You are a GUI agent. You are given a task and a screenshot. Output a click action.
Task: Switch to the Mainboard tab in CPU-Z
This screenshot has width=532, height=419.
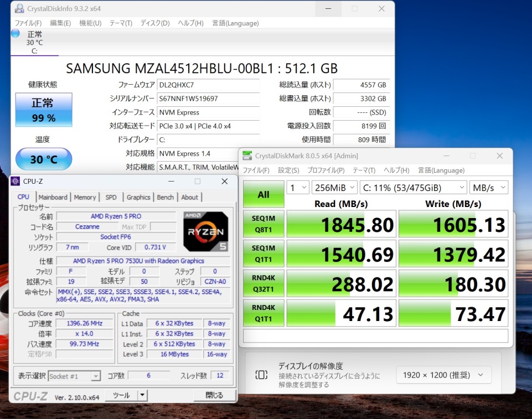[x=53, y=197]
